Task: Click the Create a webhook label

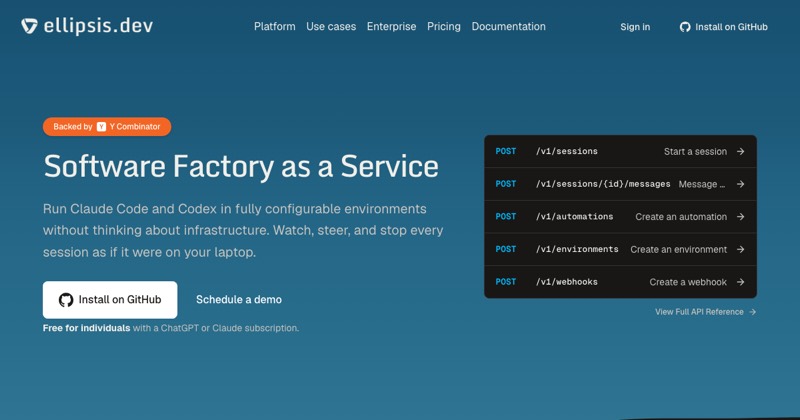Action: click(688, 282)
